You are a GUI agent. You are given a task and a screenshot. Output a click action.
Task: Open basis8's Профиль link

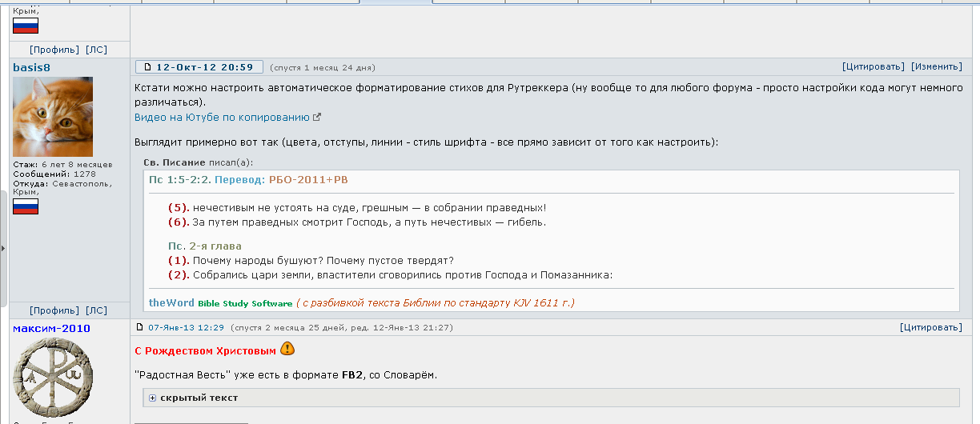pos(54,310)
